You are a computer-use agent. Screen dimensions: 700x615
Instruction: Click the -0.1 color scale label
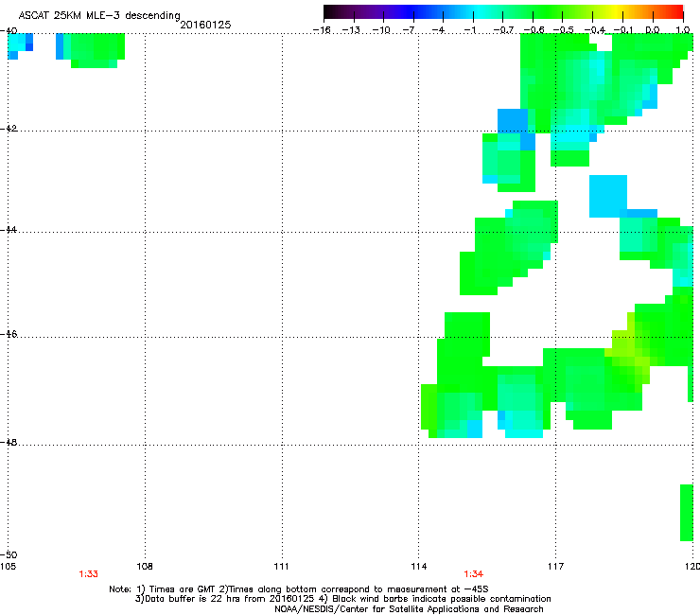point(623,30)
